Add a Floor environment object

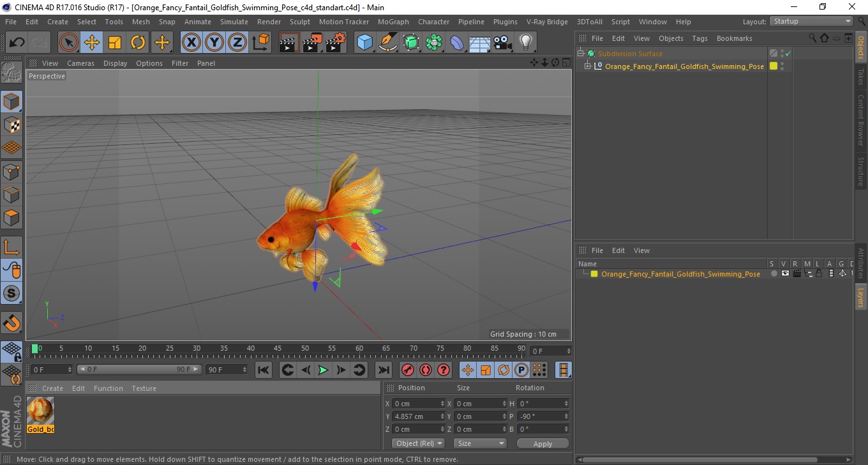pyautogui.click(x=480, y=43)
